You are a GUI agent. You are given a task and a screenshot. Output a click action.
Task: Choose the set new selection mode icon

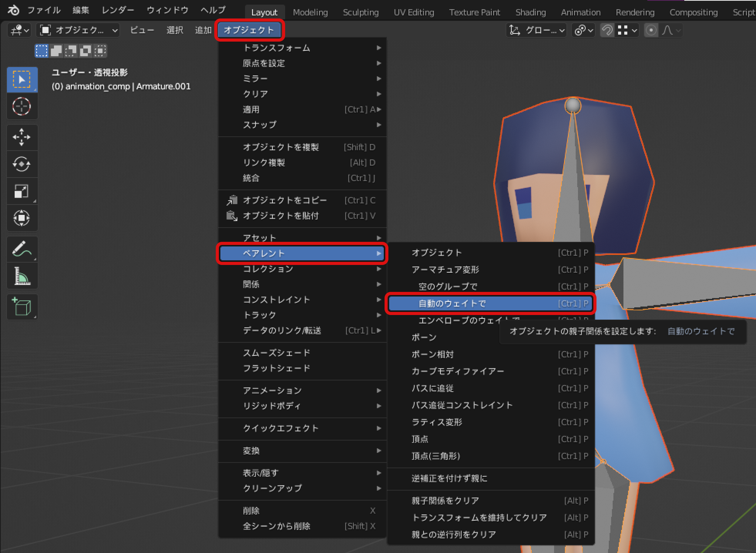click(x=42, y=50)
